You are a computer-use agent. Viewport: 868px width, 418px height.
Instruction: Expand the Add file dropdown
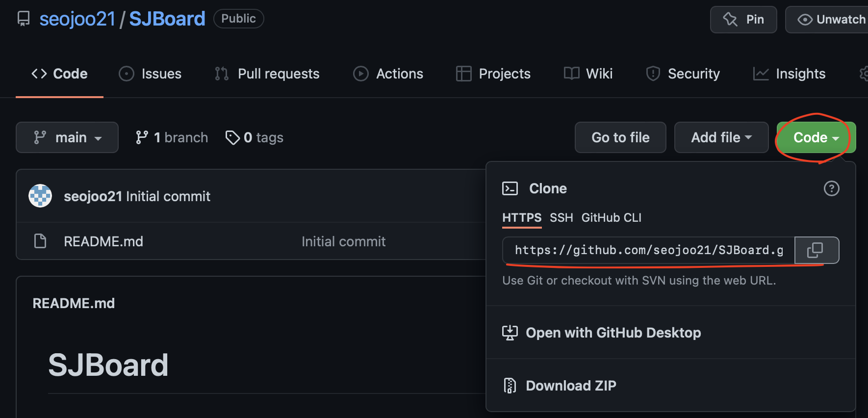[x=721, y=137]
